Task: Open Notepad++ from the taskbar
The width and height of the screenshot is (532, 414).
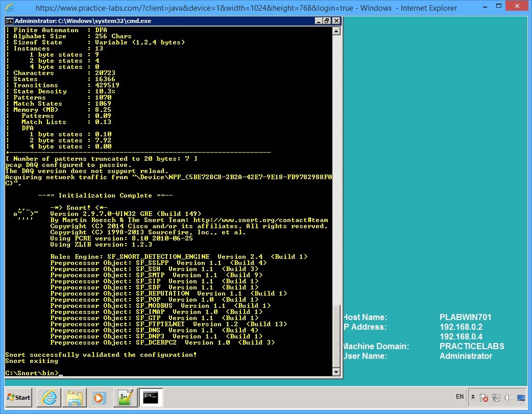Action: tap(125, 398)
